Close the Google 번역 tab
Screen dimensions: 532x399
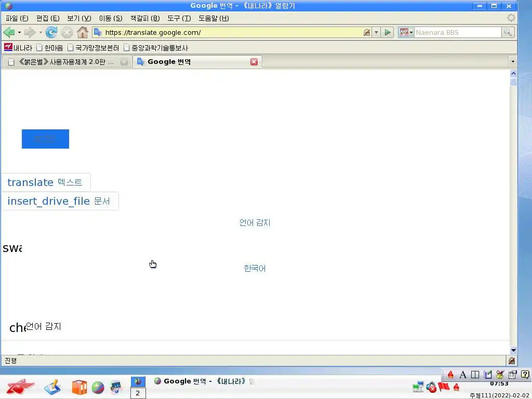pos(254,62)
